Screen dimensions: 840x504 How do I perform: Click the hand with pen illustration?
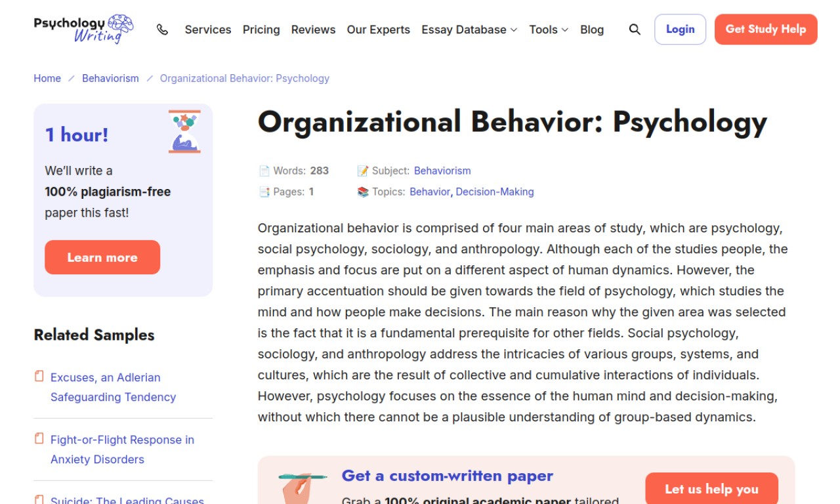pyautogui.click(x=302, y=487)
